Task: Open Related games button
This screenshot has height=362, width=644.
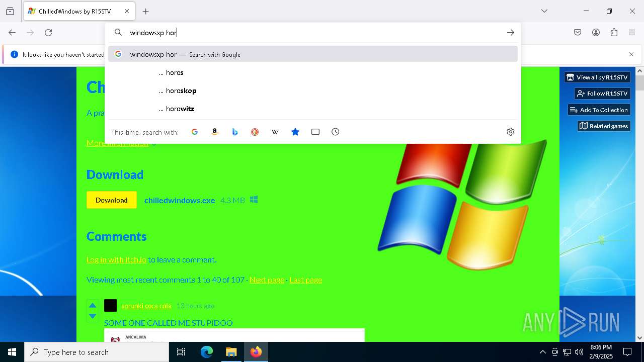Action: click(x=604, y=126)
